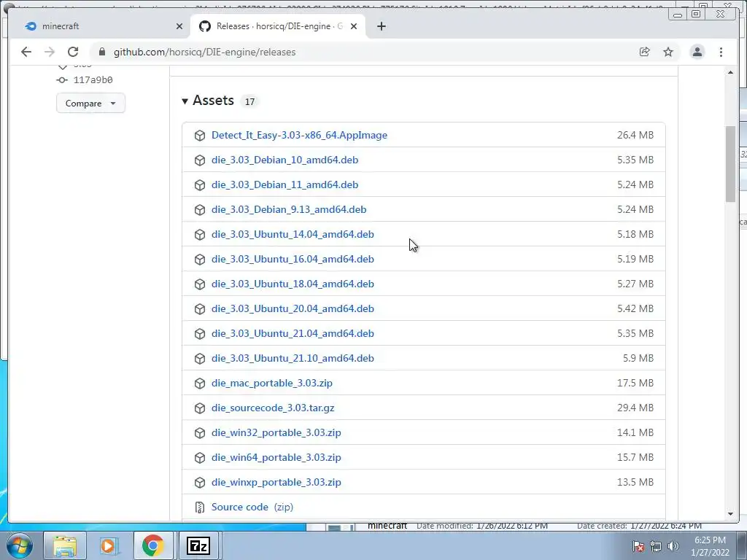The height and width of the screenshot is (560, 747).
Task: Click the lock icon in address bar
Action: click(x=102, y=52)
